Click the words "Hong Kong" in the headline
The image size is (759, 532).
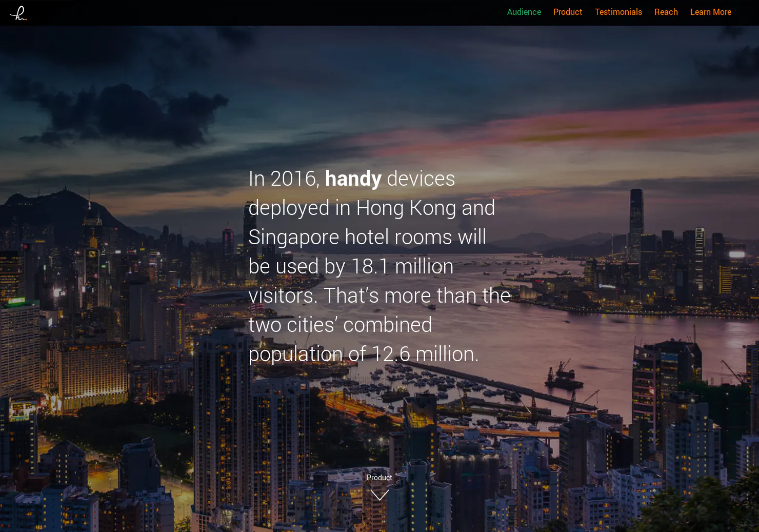click(406, 209)
